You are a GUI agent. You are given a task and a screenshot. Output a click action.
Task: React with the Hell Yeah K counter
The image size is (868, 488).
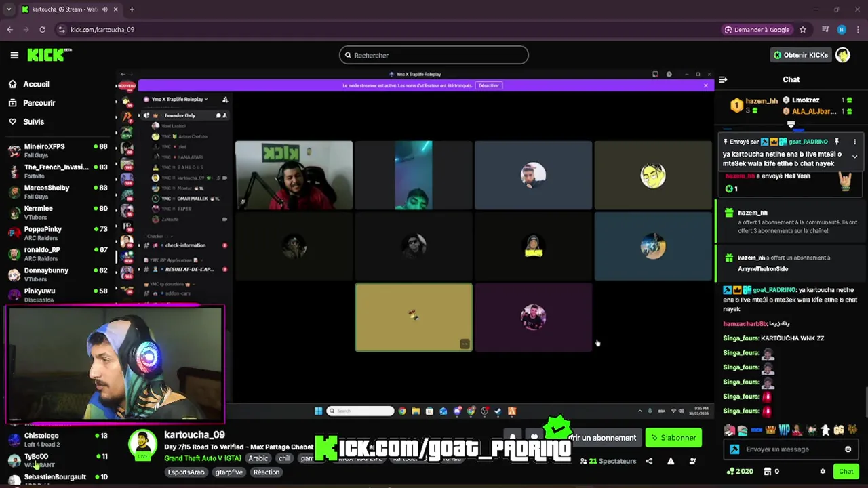(731, 189)
